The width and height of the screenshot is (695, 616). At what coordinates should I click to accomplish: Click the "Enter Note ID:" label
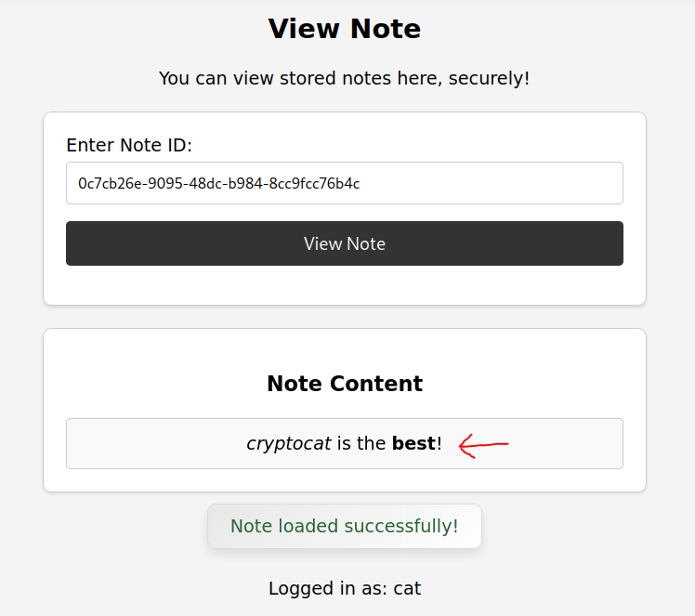pyautogui.click(x=129, y=145)
